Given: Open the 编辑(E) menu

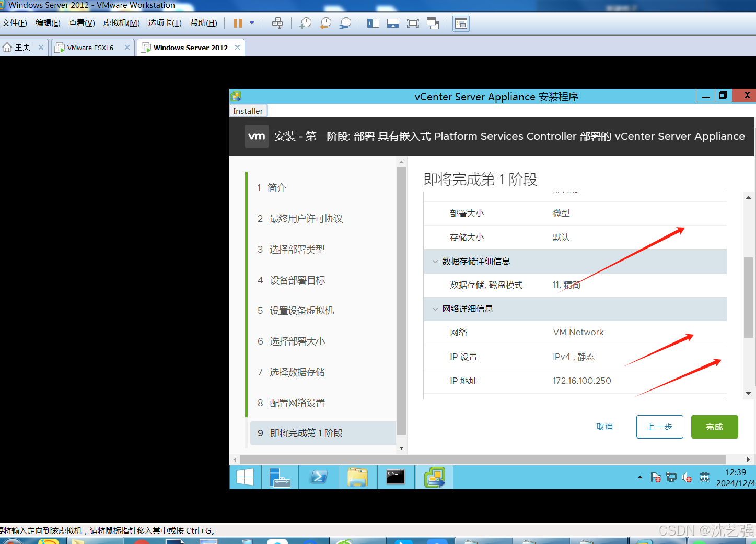Looking at the screenshot, I should (x=48, y=23).
